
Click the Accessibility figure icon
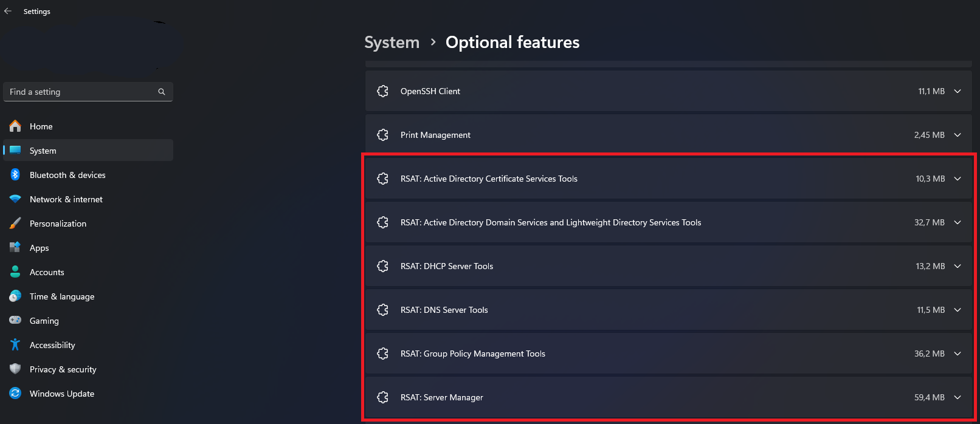pyautogui.click(x=15, y=344)
